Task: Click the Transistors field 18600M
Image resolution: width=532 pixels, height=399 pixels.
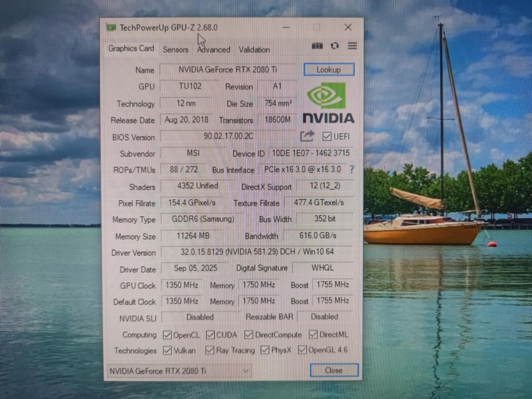Action: [277, 120]
